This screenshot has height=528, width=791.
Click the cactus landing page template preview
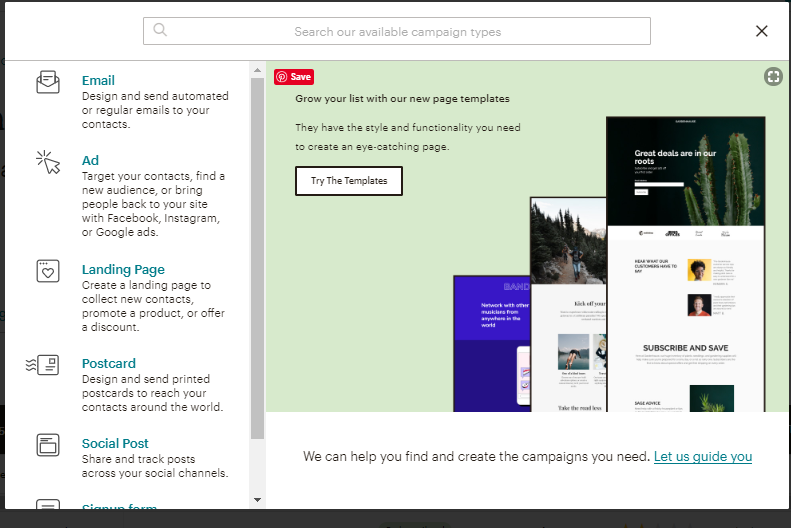pyautogui.click(x=686, y=264)
